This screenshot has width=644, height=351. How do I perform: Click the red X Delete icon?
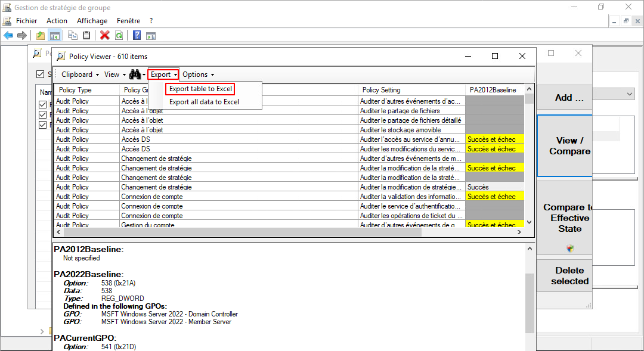[105, 36]
